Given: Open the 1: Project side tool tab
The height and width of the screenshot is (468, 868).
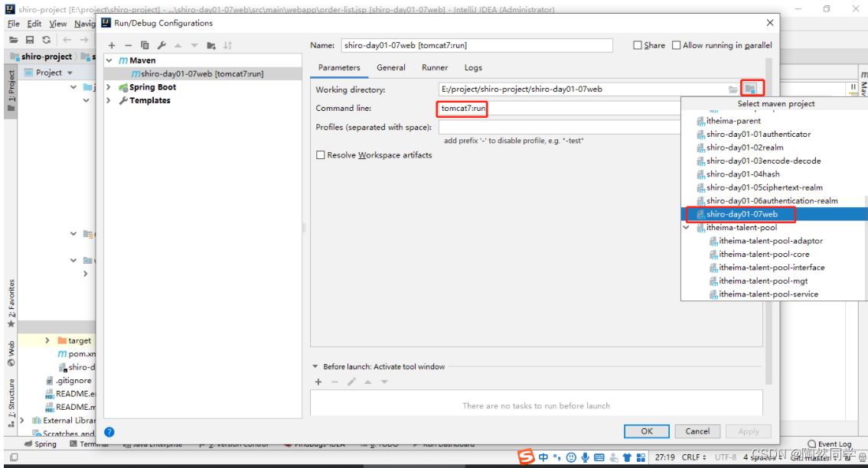Looking at the screenshot, I should (11, 91).
